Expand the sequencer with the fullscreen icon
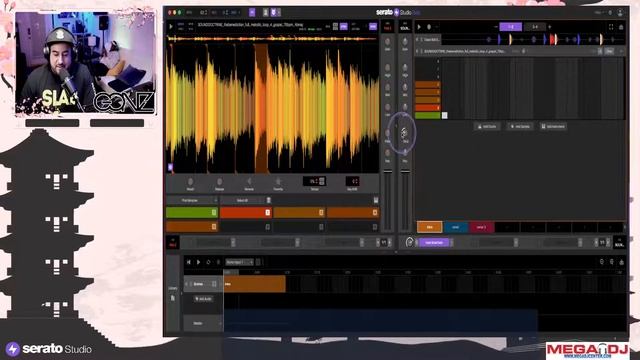640x360 pixels. pos(611,27)
